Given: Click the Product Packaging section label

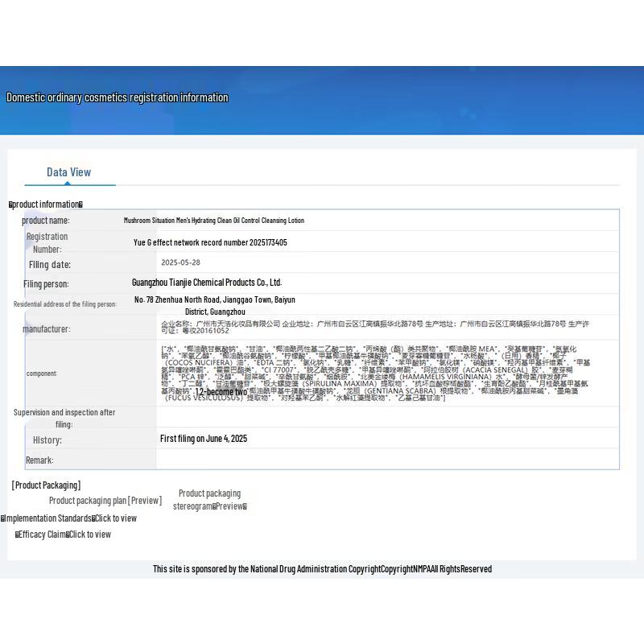Looking at the screenshot, I should (46, 485).
